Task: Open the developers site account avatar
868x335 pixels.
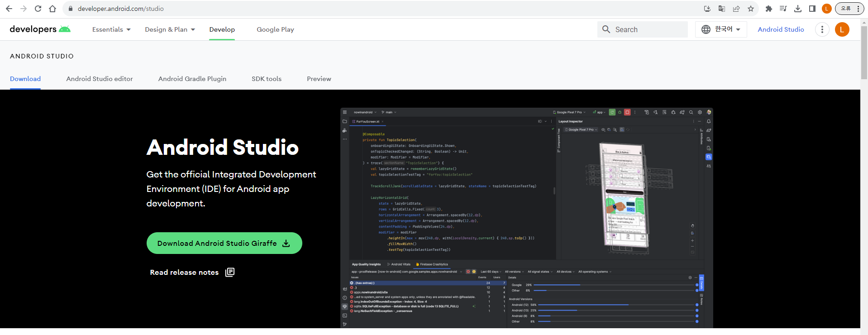Action: point(842,29)
